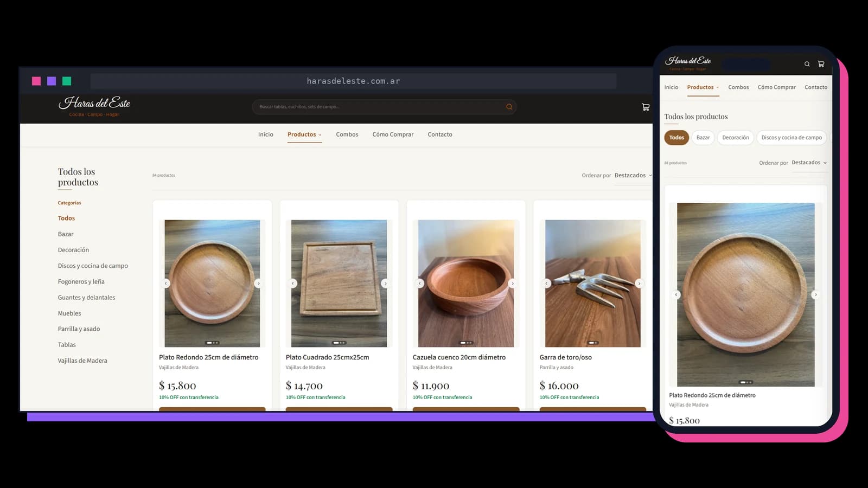Screen dimensions: 868x488
Task: Click the green square in the browser frame
Action: tap(67, 81)
